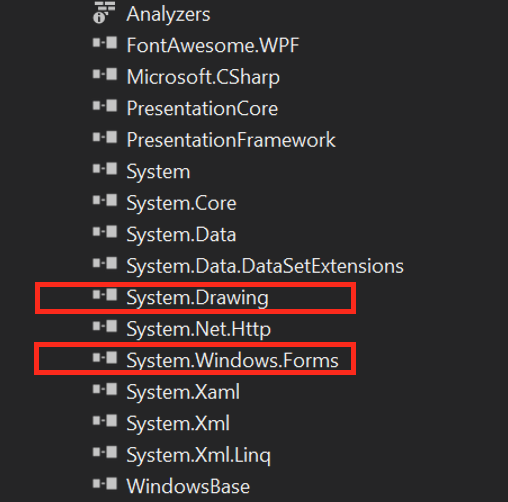The image size is (508, 502).
Task: Select the System.Core reference
Action: (181, 204)
